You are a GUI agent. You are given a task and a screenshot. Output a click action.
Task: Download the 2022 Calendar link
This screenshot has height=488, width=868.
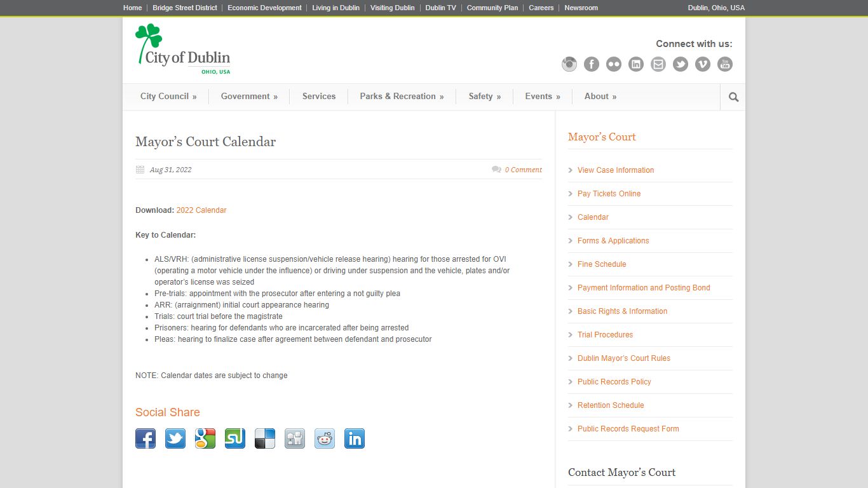(201, 210)
